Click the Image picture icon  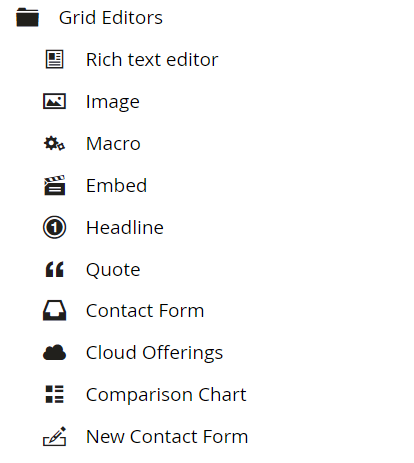coord(54,101)
